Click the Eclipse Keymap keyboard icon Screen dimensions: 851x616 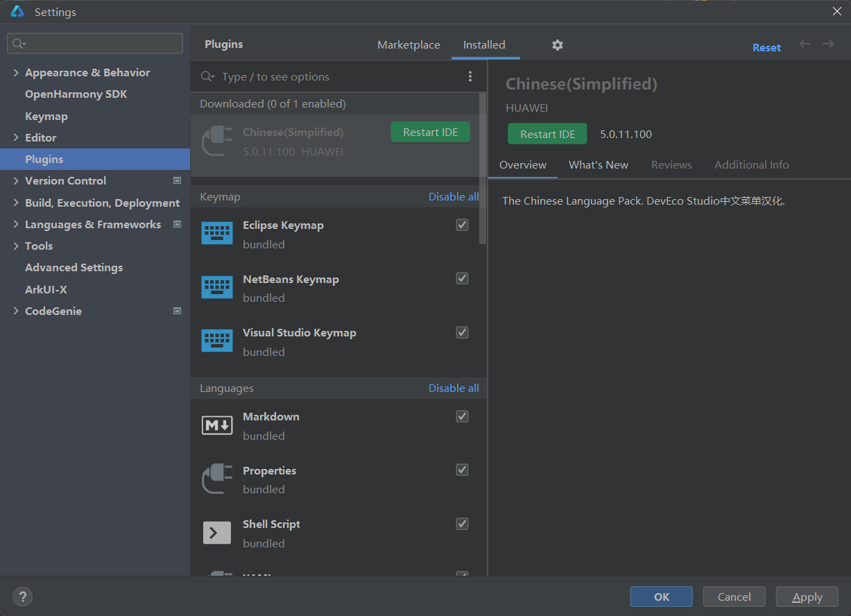pos(217,232)
